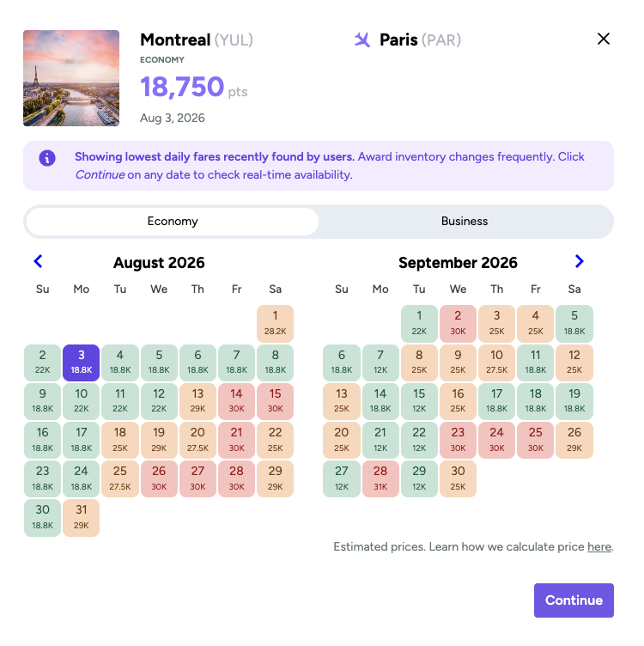Close the fare calendar dialog

[604, 39]
